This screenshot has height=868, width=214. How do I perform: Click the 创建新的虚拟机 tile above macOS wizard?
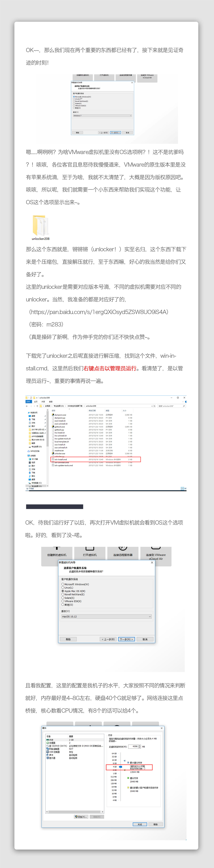[57, 555]
